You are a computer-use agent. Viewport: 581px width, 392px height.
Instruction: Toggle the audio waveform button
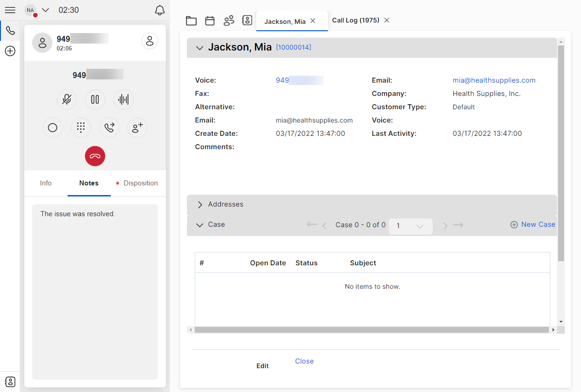coord(124,100)
